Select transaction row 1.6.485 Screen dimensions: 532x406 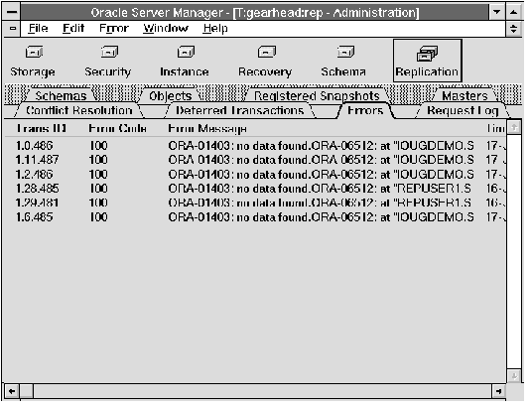(255, 217)
